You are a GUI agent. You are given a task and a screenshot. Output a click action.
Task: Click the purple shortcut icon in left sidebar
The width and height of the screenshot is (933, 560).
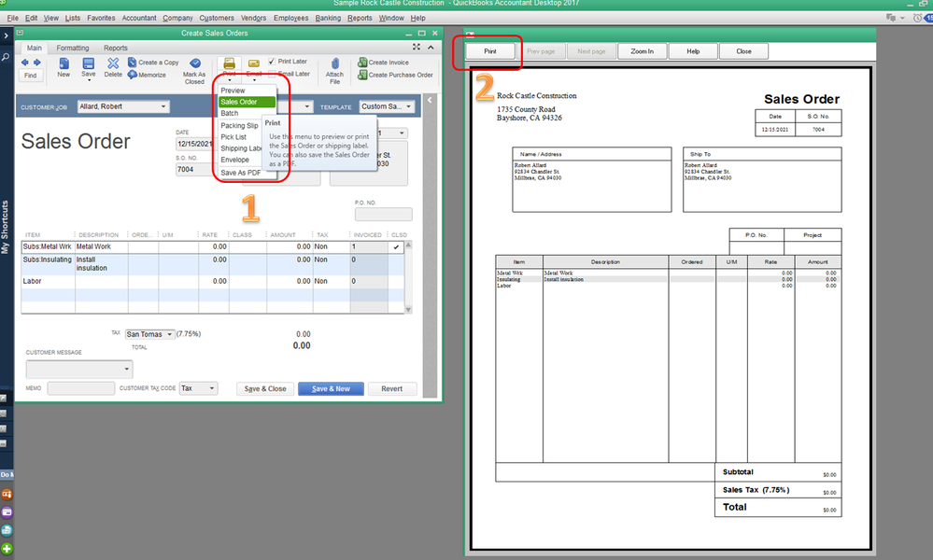coord(7,511)
